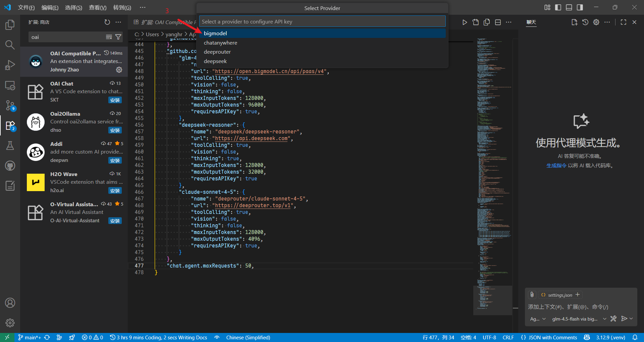Focus the Select a provider input field
Image resolution: width=644 pixels, height=342 pixels.
click(x=322, y=21)
